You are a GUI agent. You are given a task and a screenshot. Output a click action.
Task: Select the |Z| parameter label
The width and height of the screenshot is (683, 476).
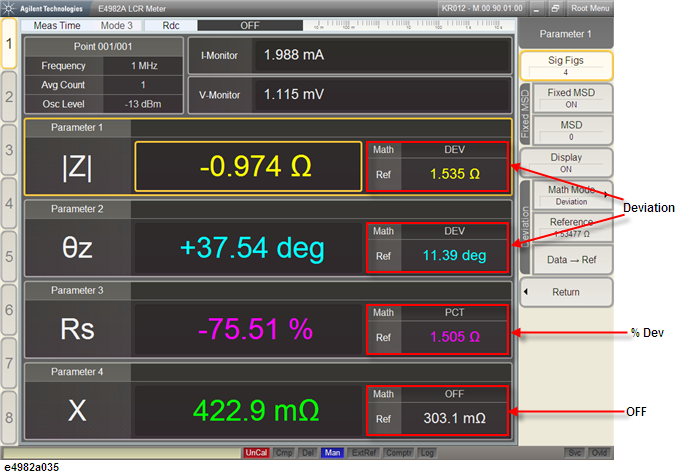tap(77, 167)
